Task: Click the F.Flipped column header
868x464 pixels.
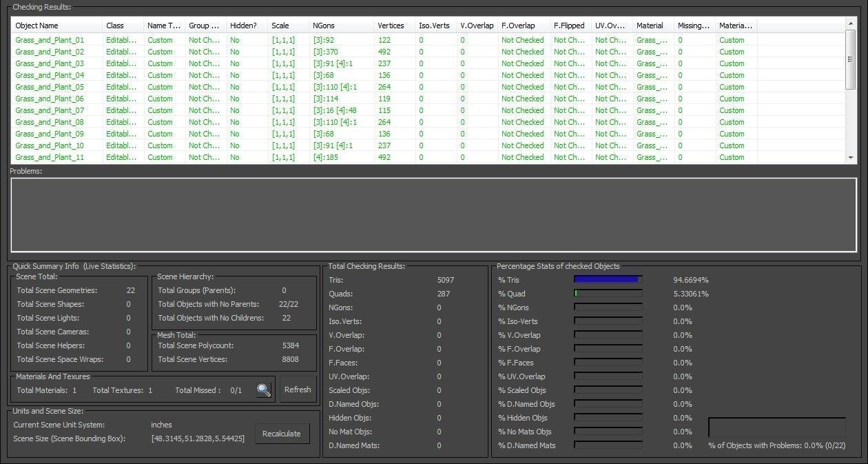Action: [x=571, y=26]
